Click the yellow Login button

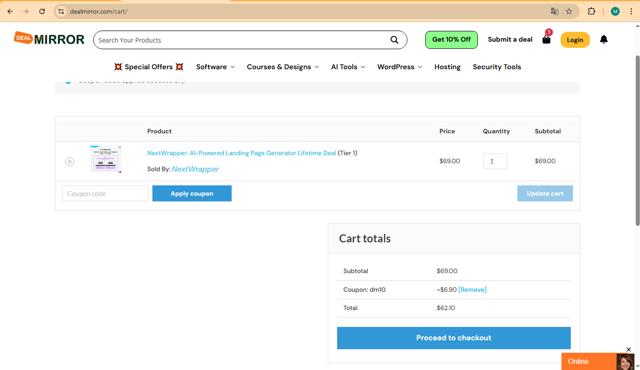pyautogui.click(x=575, y=40)
